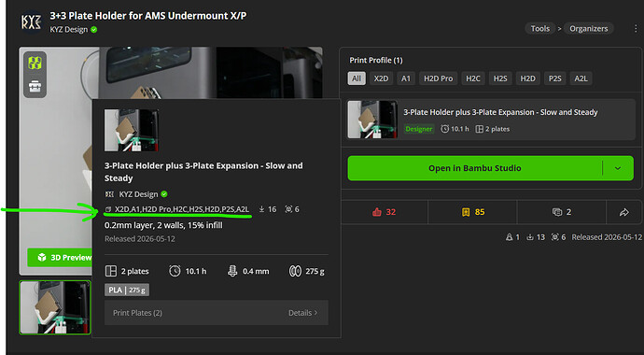Click the printer compatibility icon before X2D list
The height and width of the screenshot is (355, 644).
click(x=108, y=209)
